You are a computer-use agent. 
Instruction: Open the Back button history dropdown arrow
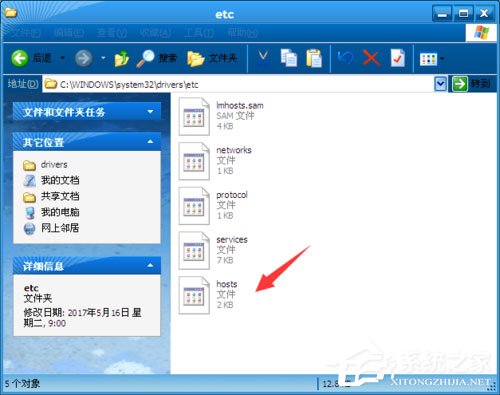coord(62,58)
